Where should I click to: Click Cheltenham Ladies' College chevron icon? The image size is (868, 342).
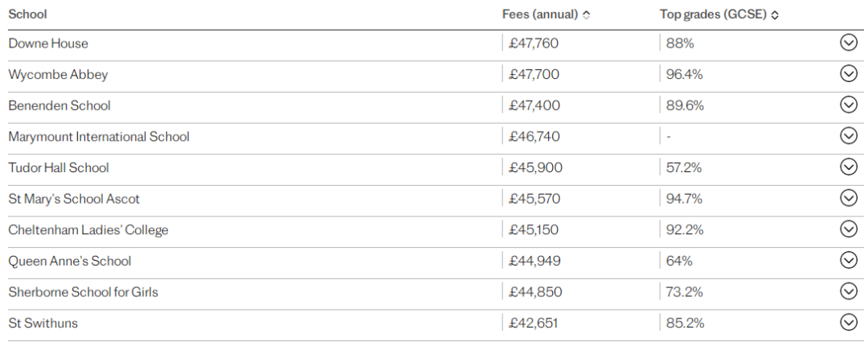tap(848, 229)
